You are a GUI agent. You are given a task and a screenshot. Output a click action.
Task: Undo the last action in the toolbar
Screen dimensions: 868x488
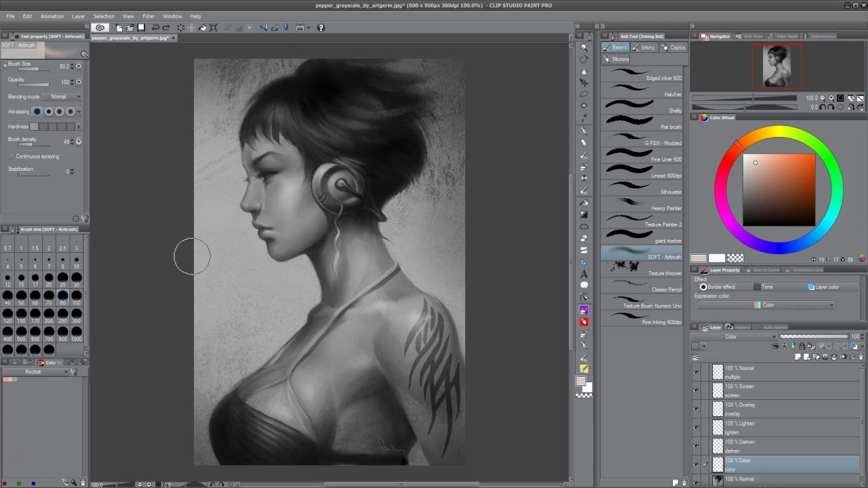[155, 28]
